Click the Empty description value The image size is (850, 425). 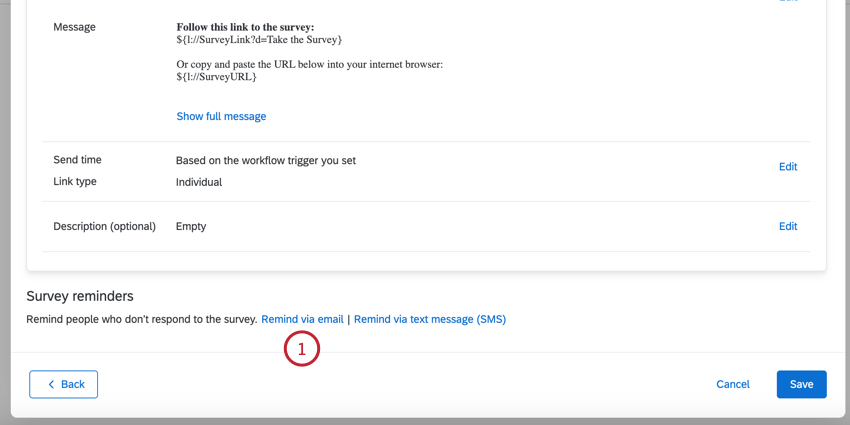point(191,227)
